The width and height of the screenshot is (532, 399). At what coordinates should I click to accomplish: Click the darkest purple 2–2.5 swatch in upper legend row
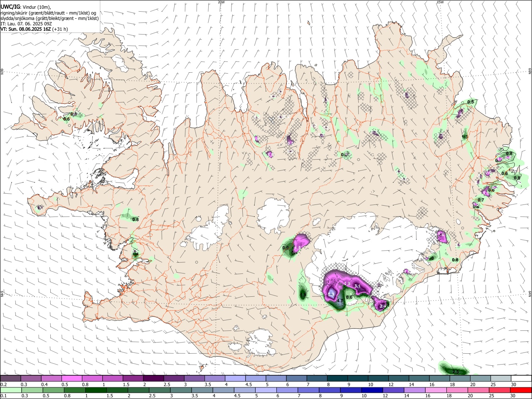click(153, 378)
